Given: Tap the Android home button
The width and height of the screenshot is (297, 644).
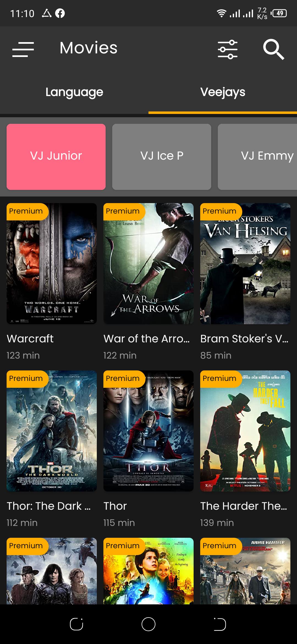Looking at the screenshot, I should [148, 624].
